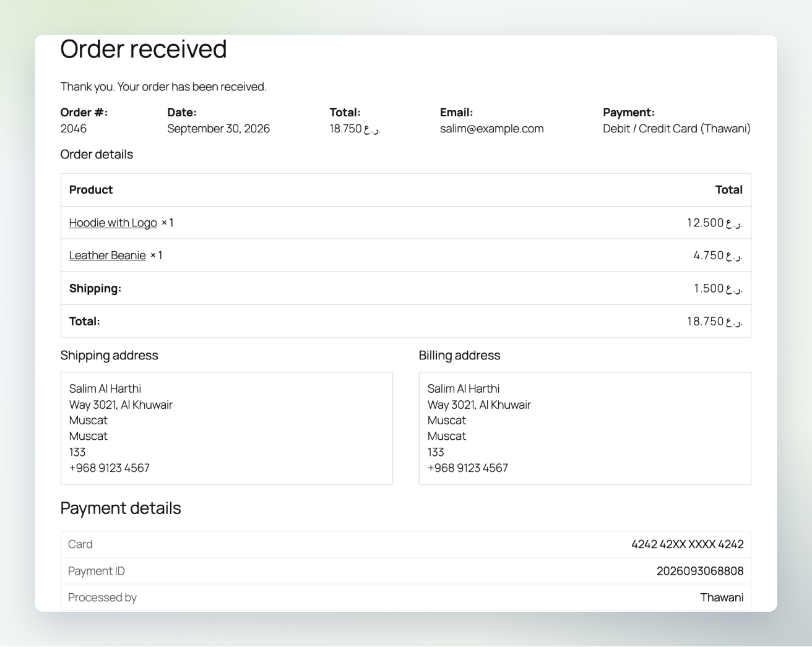Click the card number 4242 42XX XXXX 4242
This screenshot has height=647, width=812.
point(687,544)
